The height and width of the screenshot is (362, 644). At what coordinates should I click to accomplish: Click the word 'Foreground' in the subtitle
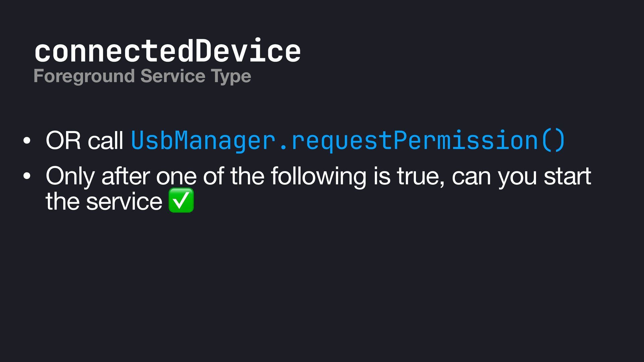(84, 76)
